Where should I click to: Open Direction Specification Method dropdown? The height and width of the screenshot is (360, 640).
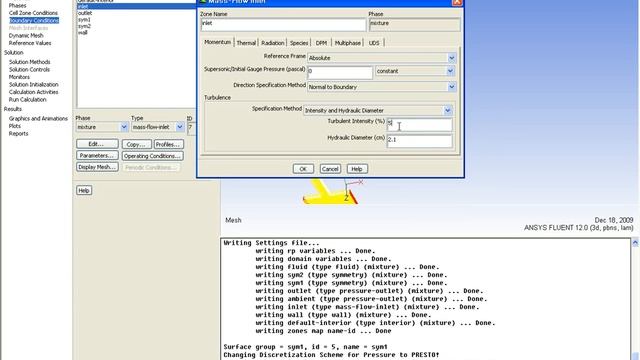pyautogui.click(x=382, y=87)
